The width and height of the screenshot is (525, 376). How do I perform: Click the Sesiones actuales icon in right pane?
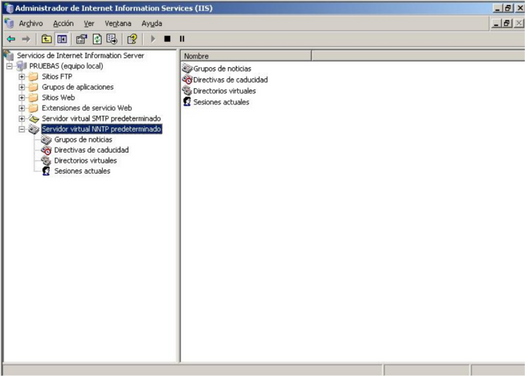click(187, 102)
